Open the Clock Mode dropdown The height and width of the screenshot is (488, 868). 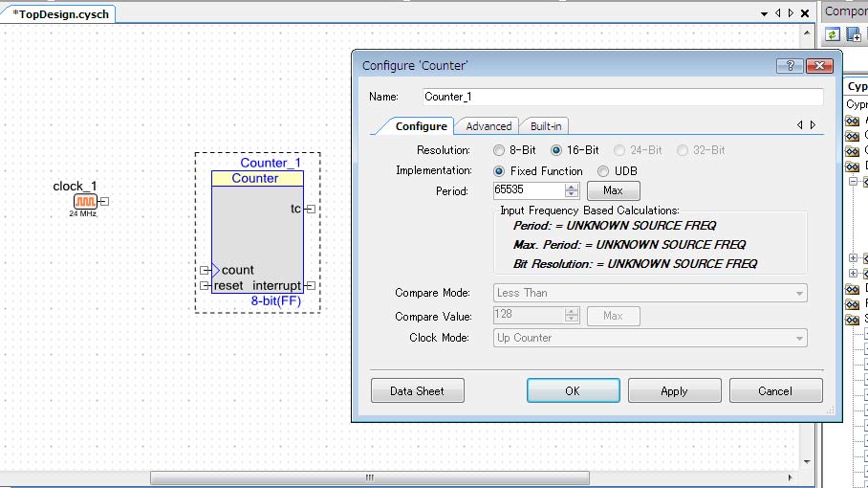[799, 339]
